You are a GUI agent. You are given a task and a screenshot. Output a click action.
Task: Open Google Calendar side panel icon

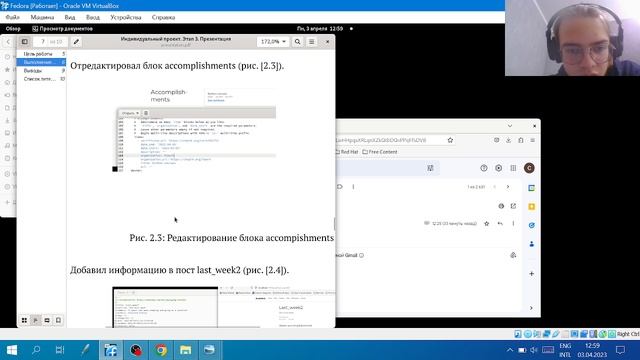531,188
